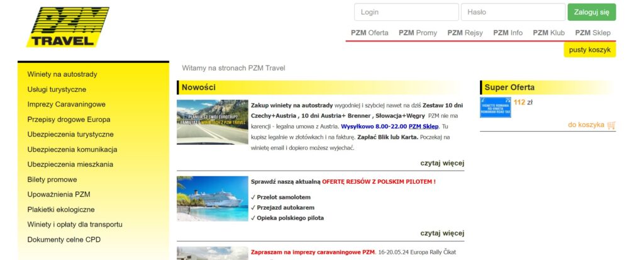The width and height of the screenshot is (644, 260).
Task: Open Dokumenty celne CPD sidebar link
Action: (x=64, y=240)
